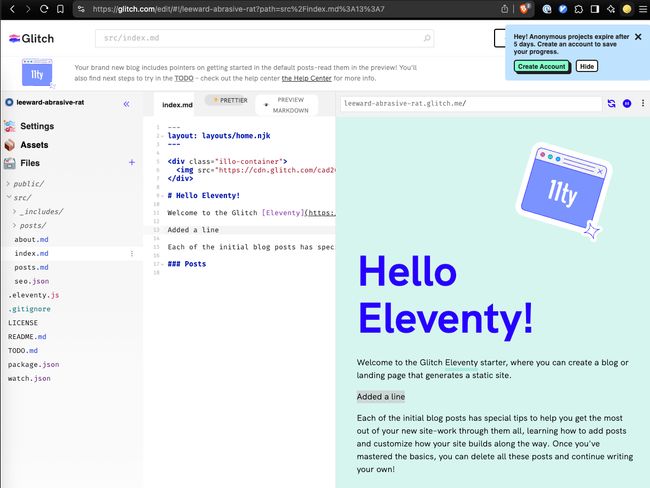Click Create Account button
Screen dimensions: 650x488
(x=541, y=66)
